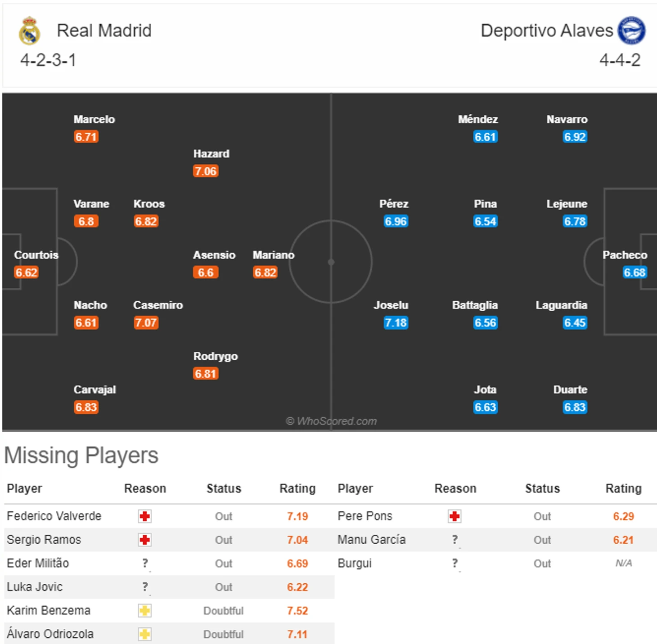Image resolution: width=657 pixels, height=644 pixels.
Task: Open the Real Madrid team name link
Action: [104, 31]
